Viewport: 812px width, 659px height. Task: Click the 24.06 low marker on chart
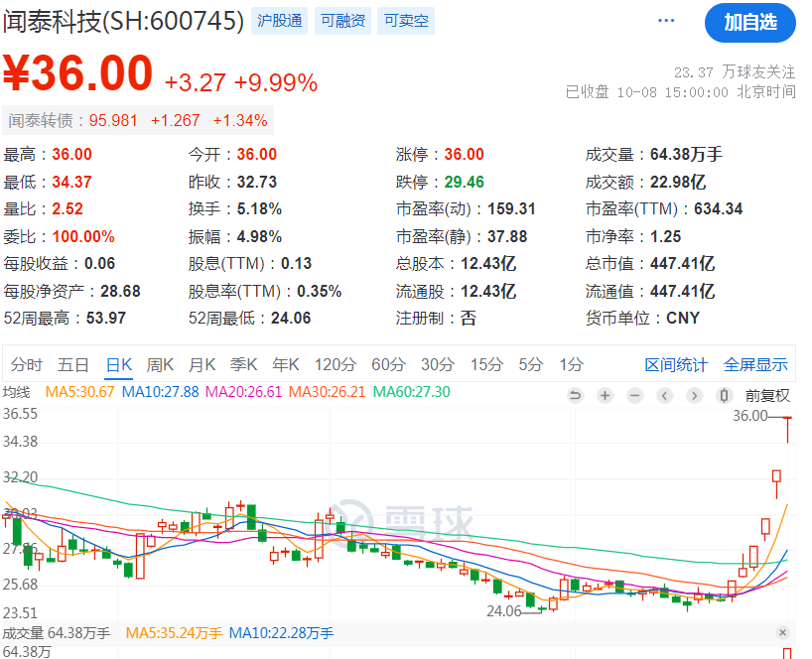coord(504,611)
